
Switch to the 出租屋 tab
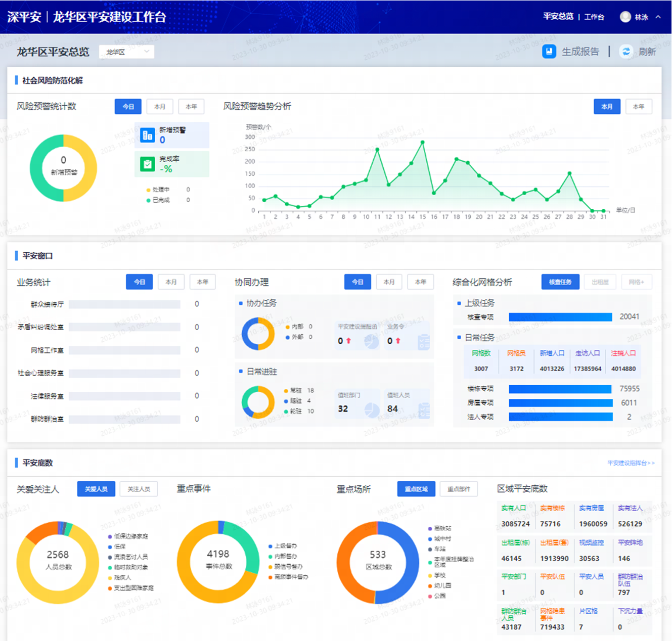click(x=600, y=282)
